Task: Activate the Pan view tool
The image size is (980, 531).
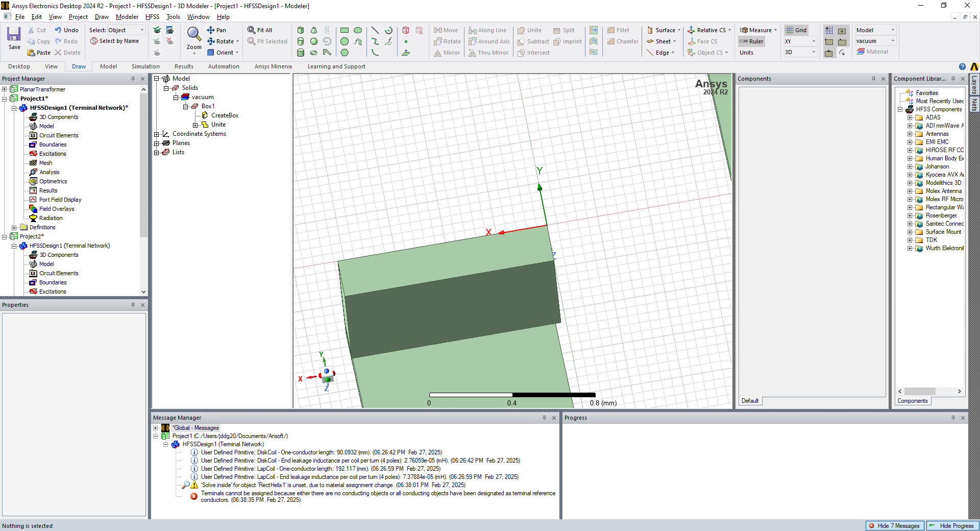Action: pyautogui.click(x=216, y=30)
